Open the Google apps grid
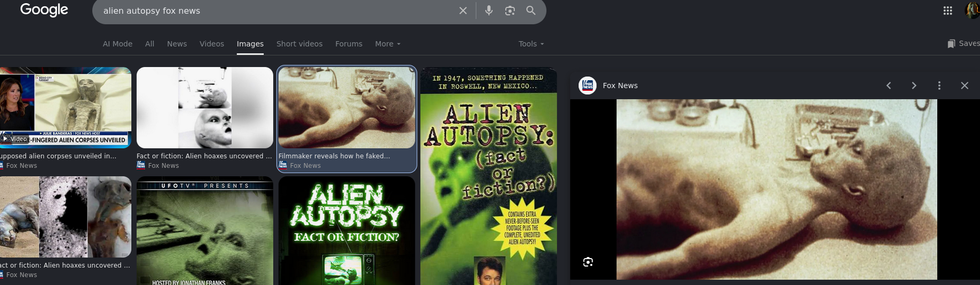 (x=948, y=11)
